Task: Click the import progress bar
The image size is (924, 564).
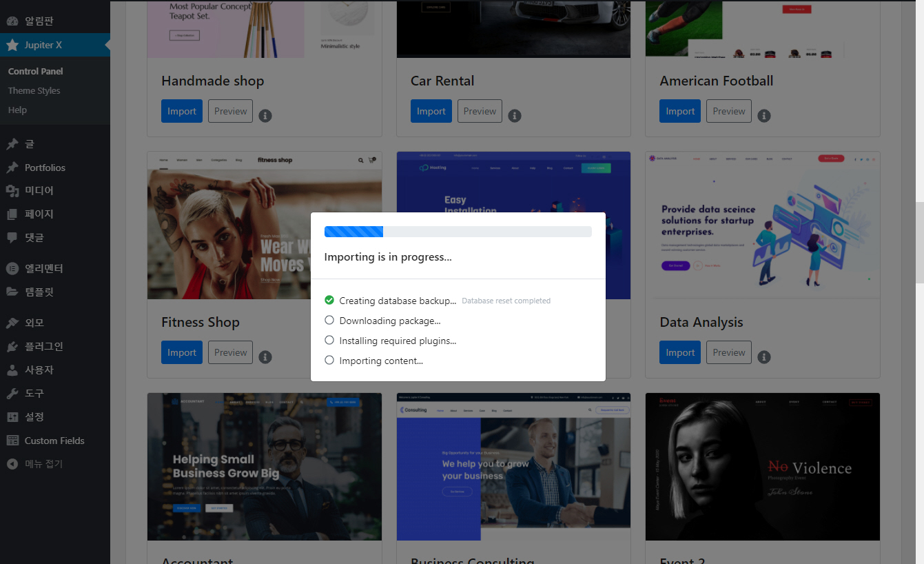Action: coord(458,232)
